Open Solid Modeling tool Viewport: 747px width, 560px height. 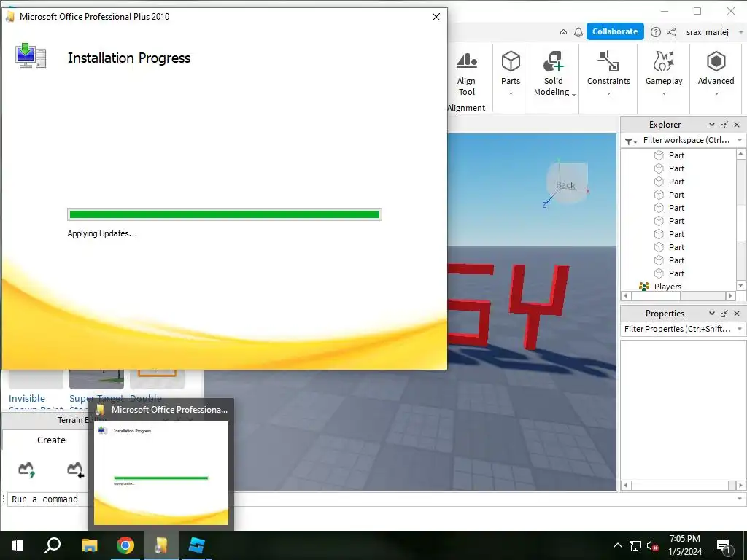coord(553,74)
